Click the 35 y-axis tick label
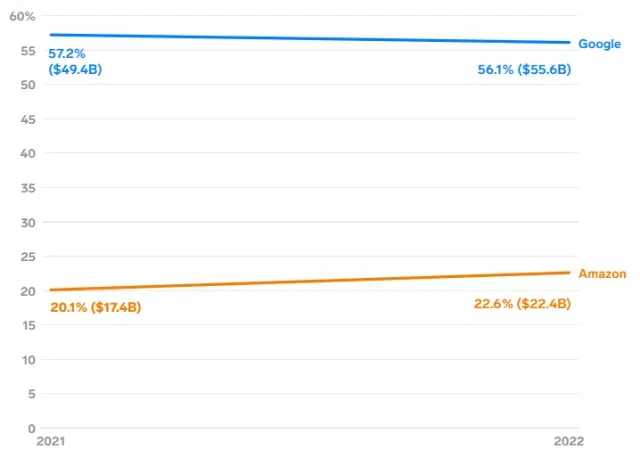 pyautogui.click(x=29, y=188)
